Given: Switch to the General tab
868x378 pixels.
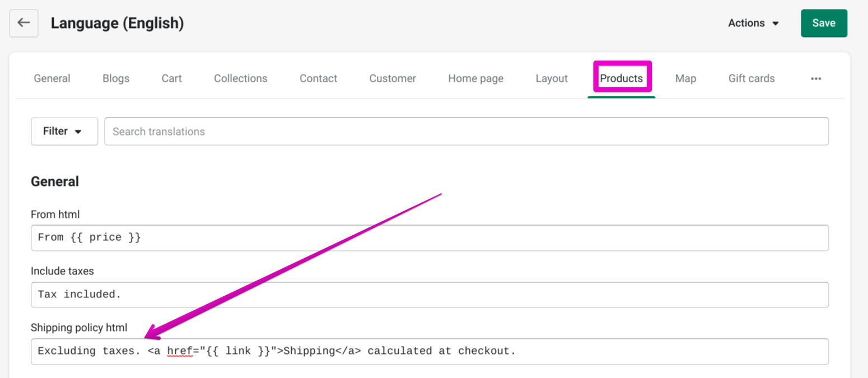Looking at the screenshot, I should tap(52, 78).
